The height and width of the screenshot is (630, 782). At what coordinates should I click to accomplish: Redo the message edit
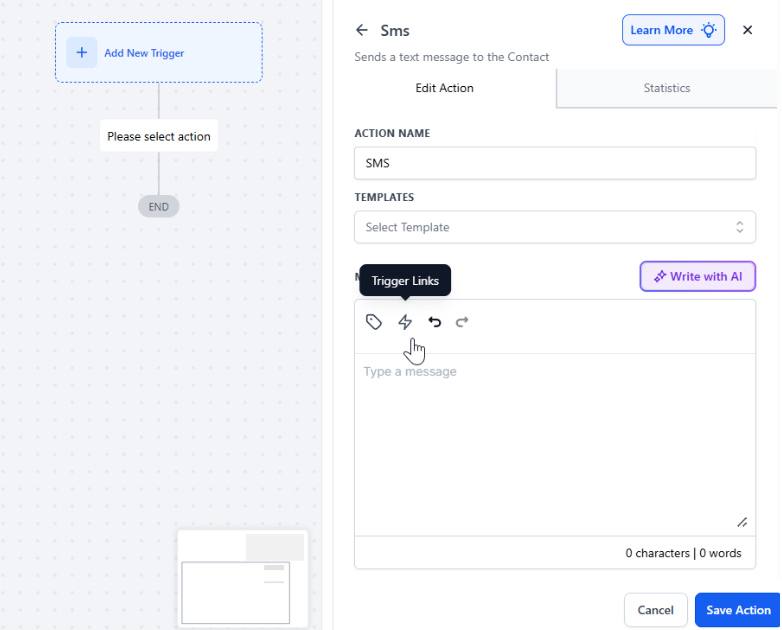[462, 322]
